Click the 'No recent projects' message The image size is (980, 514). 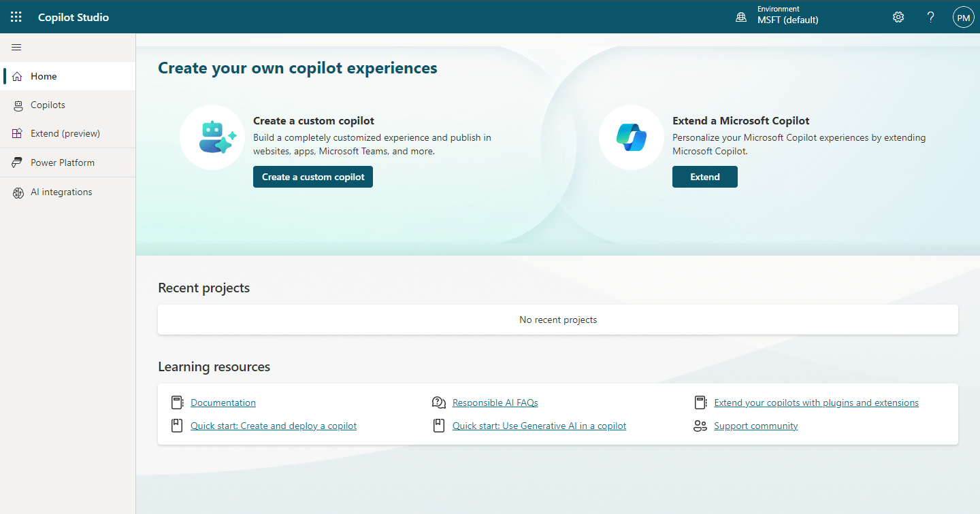click(558, 320)
